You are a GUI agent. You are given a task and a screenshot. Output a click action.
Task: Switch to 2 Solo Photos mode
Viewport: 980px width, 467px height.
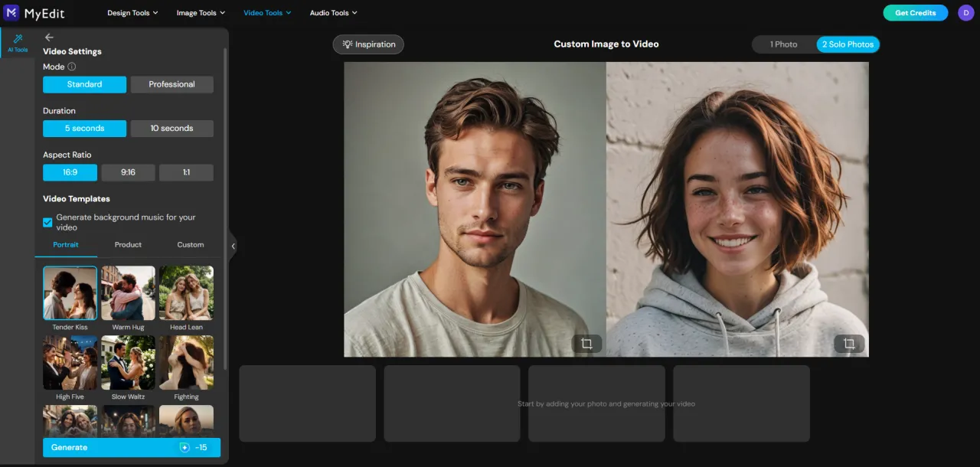click(848, 44)
